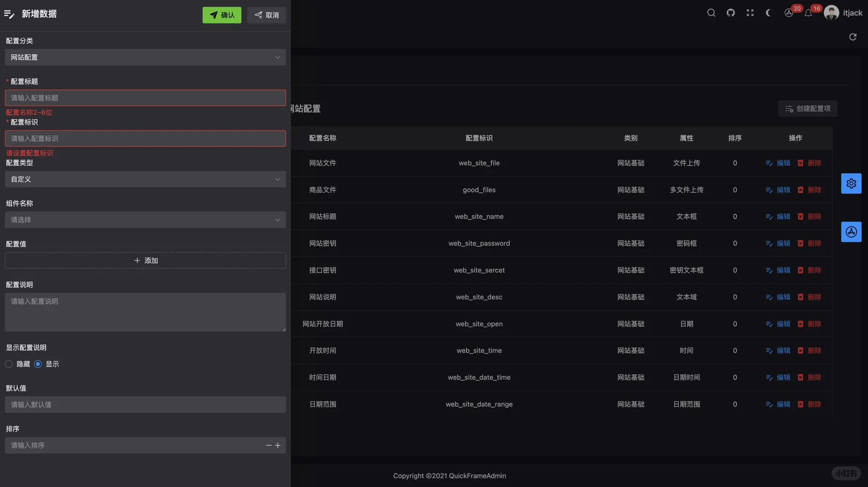Click 删除 link for 网站文件 row
This screenshot has width=868, height=487.
pos(814,163)
